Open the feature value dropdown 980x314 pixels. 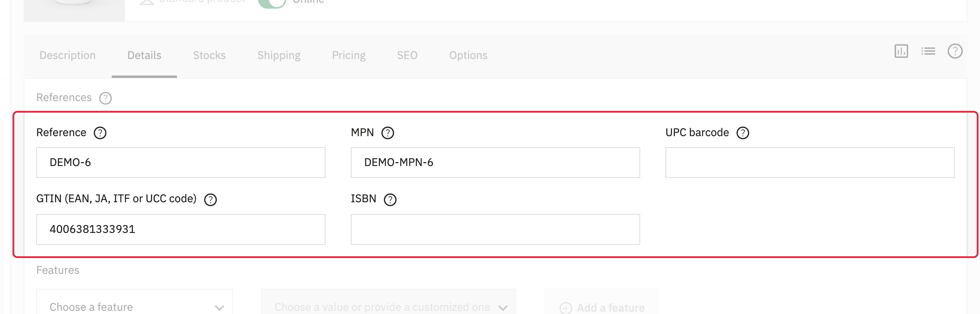point(389,302)
